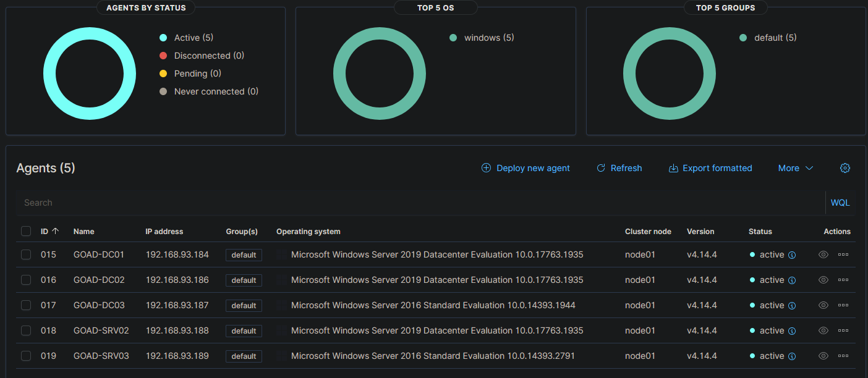The height and width of the screenshot is (378, 868).
Task: Click the ID sort arrow
Action: [x=55, y=231]
